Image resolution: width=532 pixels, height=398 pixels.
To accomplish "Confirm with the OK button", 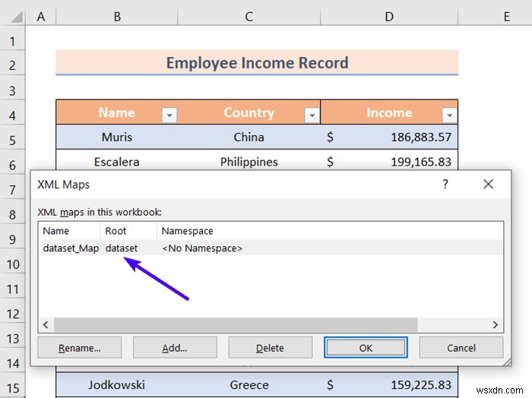I will 366,347.
